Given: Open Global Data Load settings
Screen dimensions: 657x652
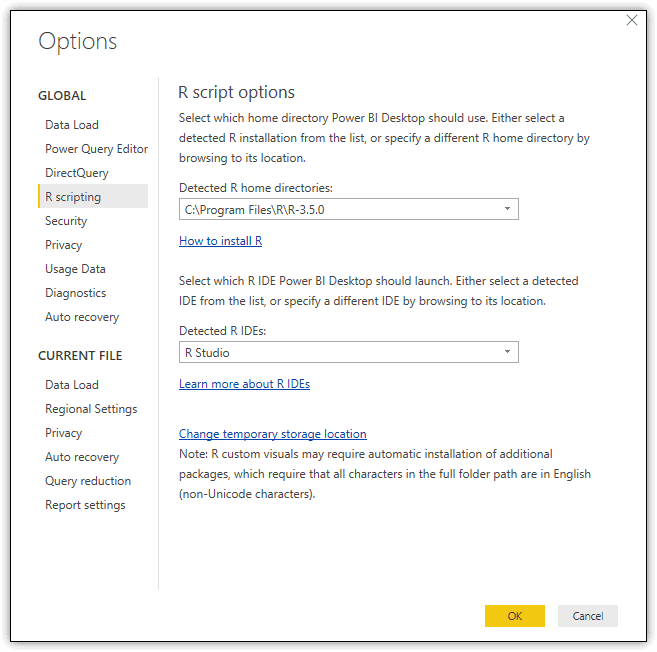Looking at the screenshot, I should pos(72,125).
